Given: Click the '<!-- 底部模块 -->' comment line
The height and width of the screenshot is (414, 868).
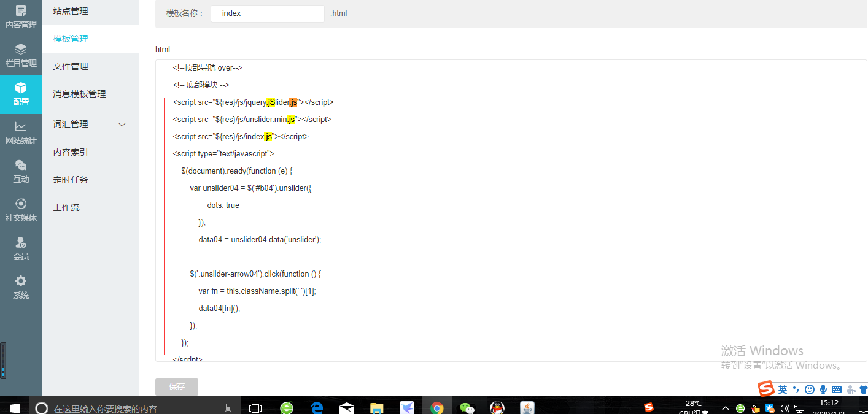Looking at the screenshot, I should point(201,85).
